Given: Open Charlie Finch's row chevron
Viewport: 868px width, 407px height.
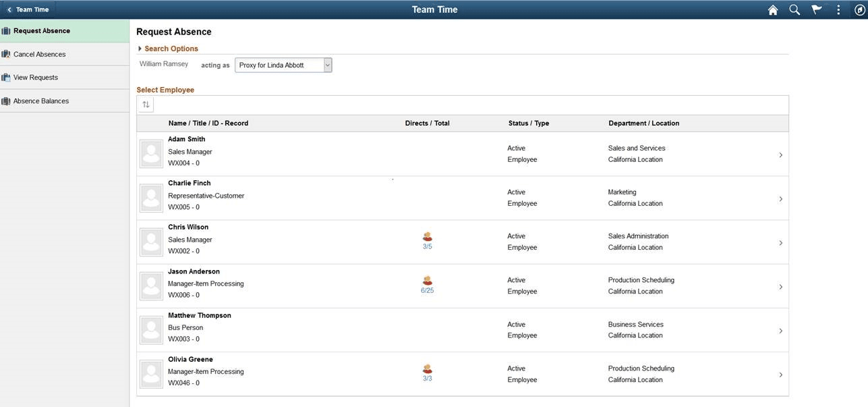Looking at the screenshot, I should coord(780,198).
